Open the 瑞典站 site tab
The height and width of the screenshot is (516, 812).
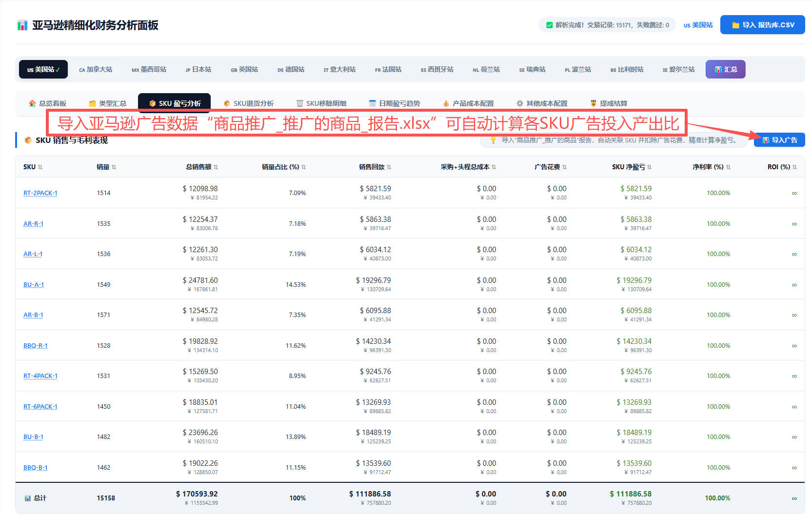[532, 69]
